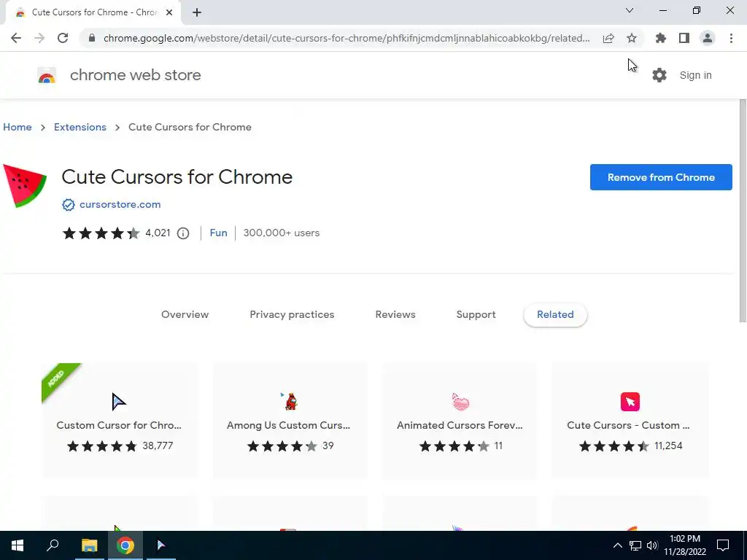This screenshot has height=560, width=747.
Task: Open File Explorer from taskbar
Action: (89, 545)
